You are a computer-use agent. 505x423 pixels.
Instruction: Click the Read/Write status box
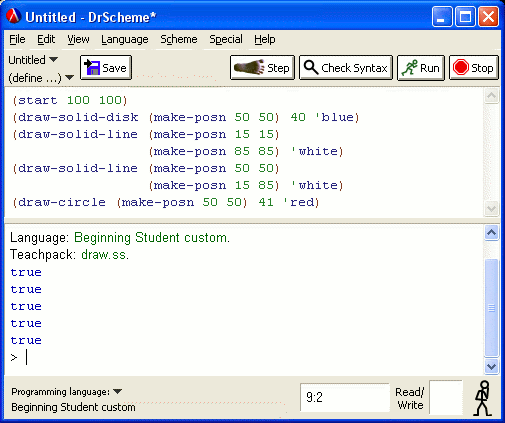(x=446, y=397)
